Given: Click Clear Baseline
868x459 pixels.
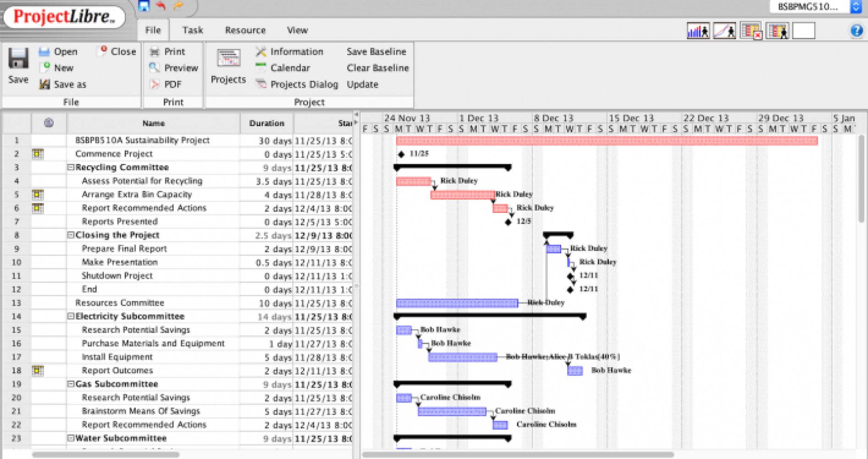Looking at the screenshot, I should tap(378, 68).
